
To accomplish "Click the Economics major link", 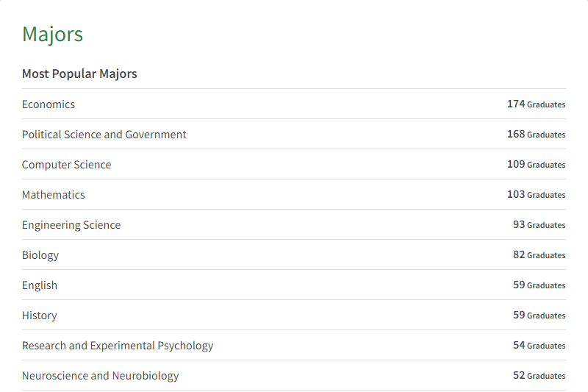I will pos(49,104).
